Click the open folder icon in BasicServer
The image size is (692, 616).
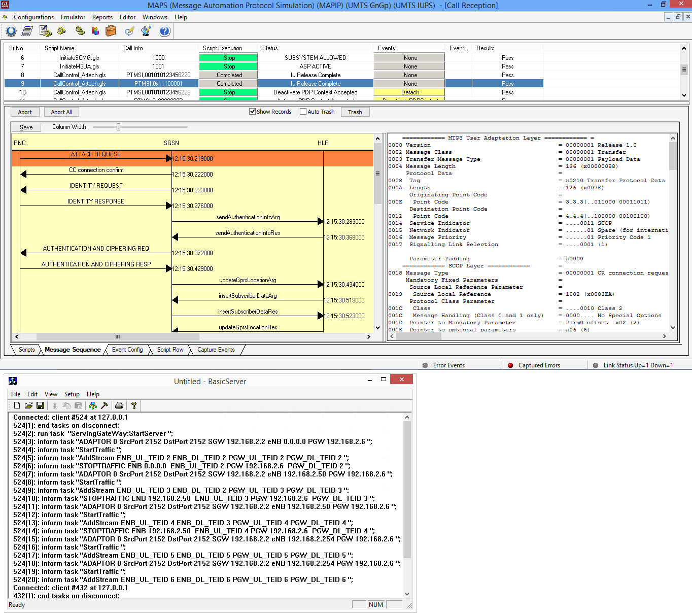(x=28, y=405)
